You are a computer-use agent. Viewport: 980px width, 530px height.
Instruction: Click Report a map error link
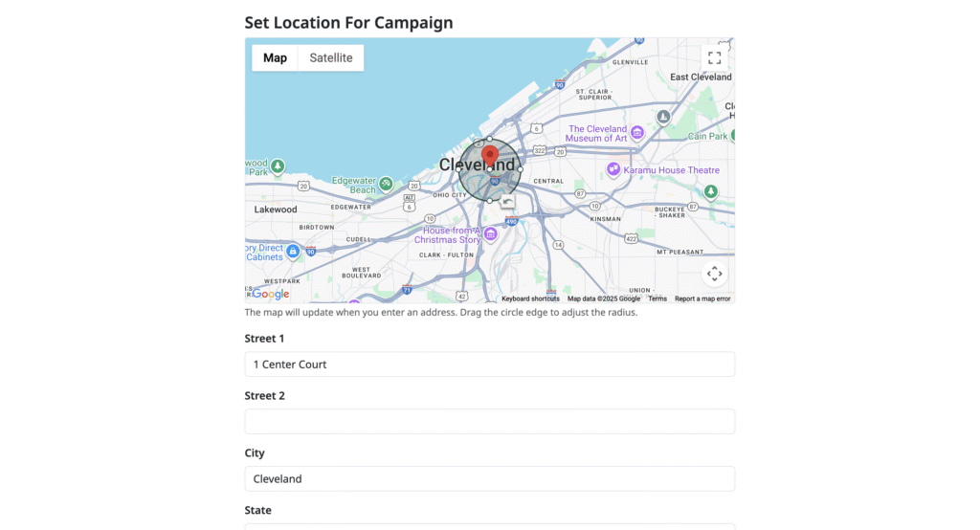(702, 298)
